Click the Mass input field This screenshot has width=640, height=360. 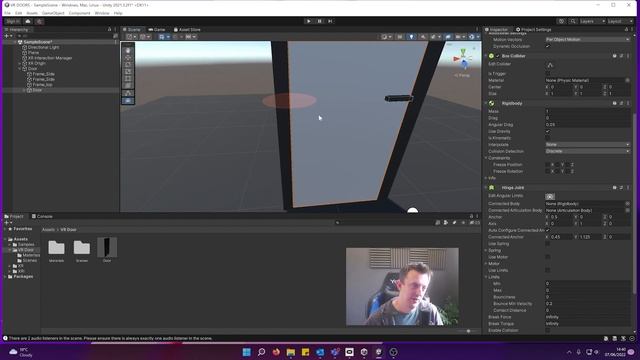[x=587, y=111]
